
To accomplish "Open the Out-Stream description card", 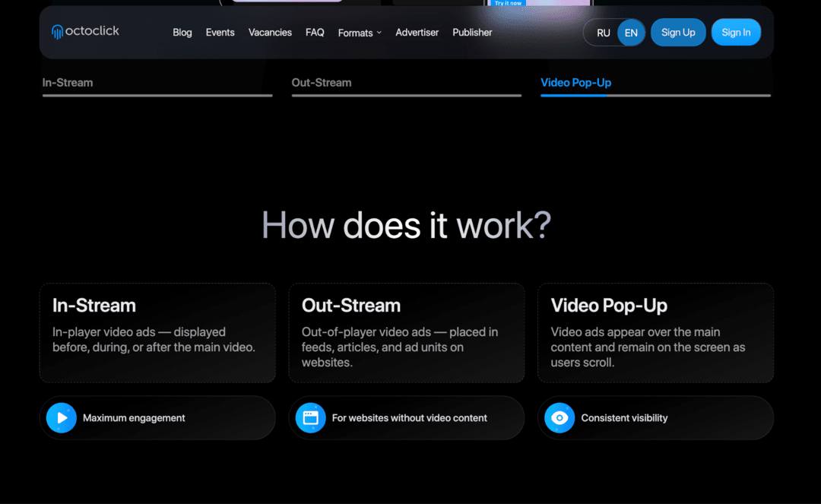I will pos(406,333).
